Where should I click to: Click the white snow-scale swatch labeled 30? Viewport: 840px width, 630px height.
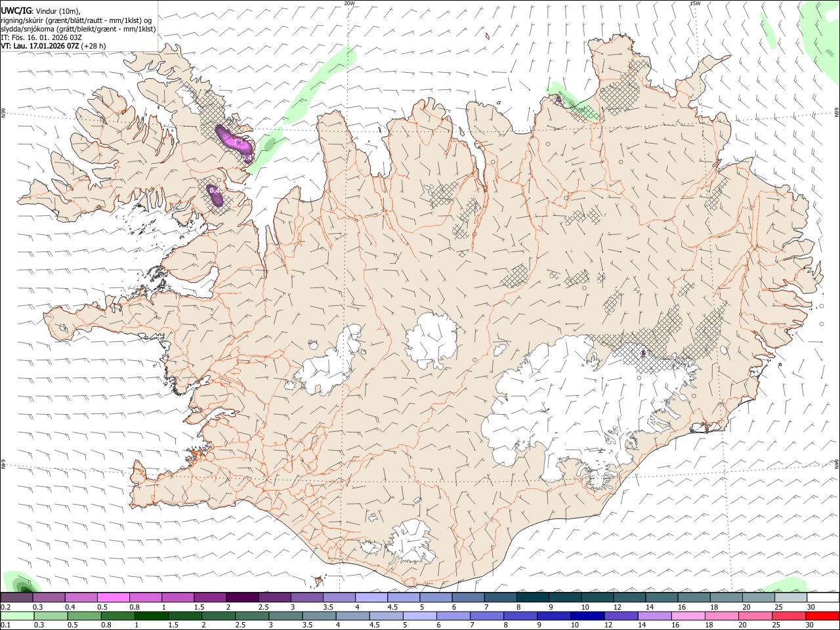823,597
